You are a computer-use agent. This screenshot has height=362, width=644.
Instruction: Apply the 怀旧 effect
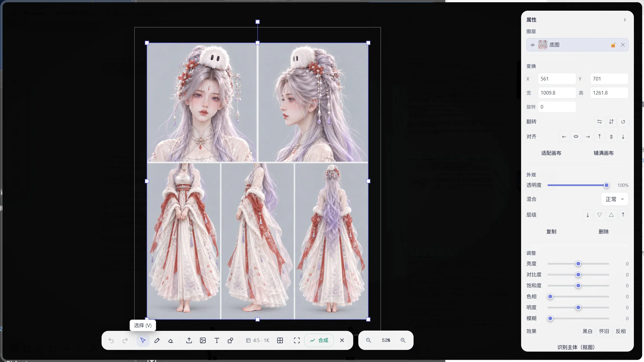[604, 331]
